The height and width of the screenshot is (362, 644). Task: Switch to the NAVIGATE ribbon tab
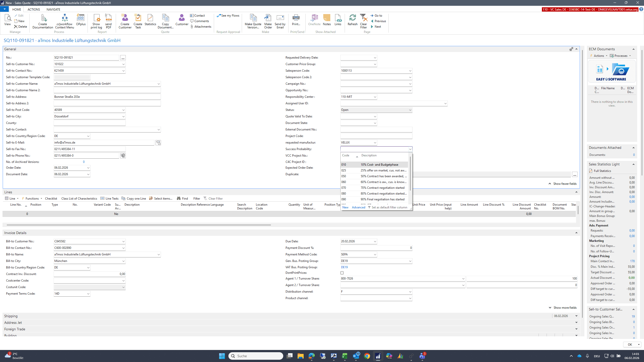[53, 9]
